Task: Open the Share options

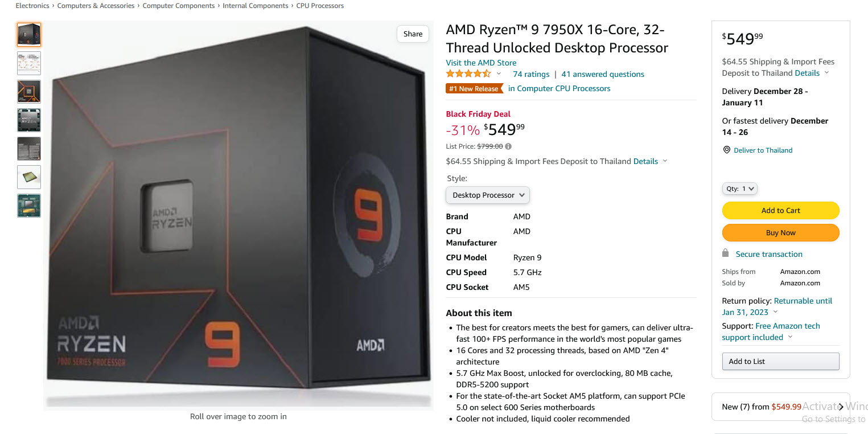Action: (412, 34)
